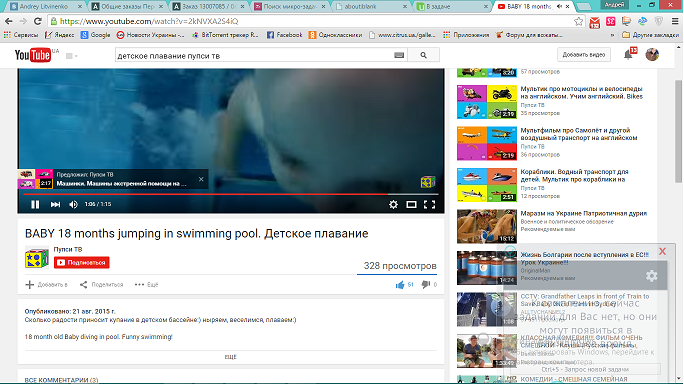Switch to about:blank tab
The image size is (684, 388).
pos(371,7)
